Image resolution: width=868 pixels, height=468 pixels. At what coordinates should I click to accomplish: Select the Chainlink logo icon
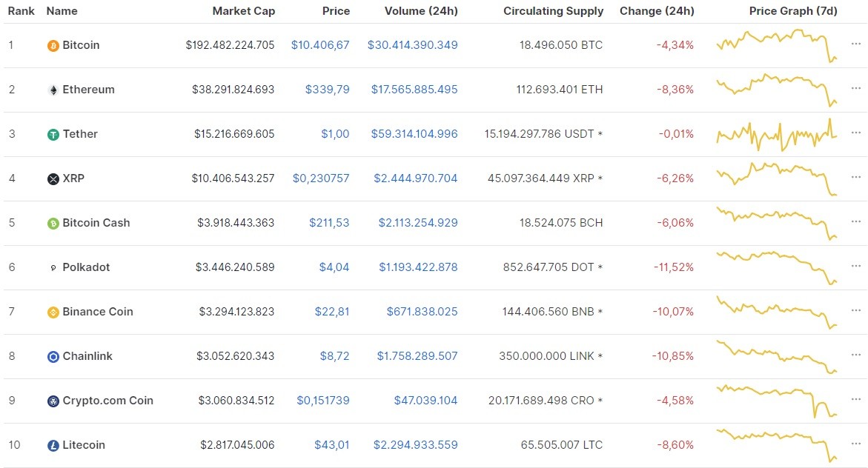tap(52, 356)
